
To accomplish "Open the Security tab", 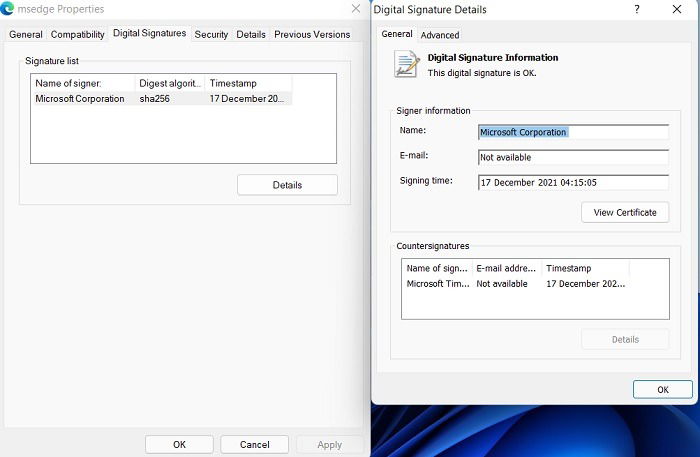I will [211, 34].
